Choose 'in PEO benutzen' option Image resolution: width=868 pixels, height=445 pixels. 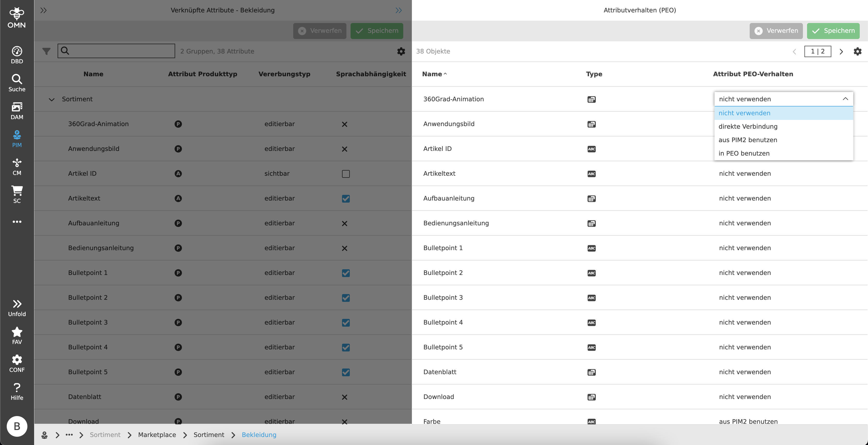(744, 154)
